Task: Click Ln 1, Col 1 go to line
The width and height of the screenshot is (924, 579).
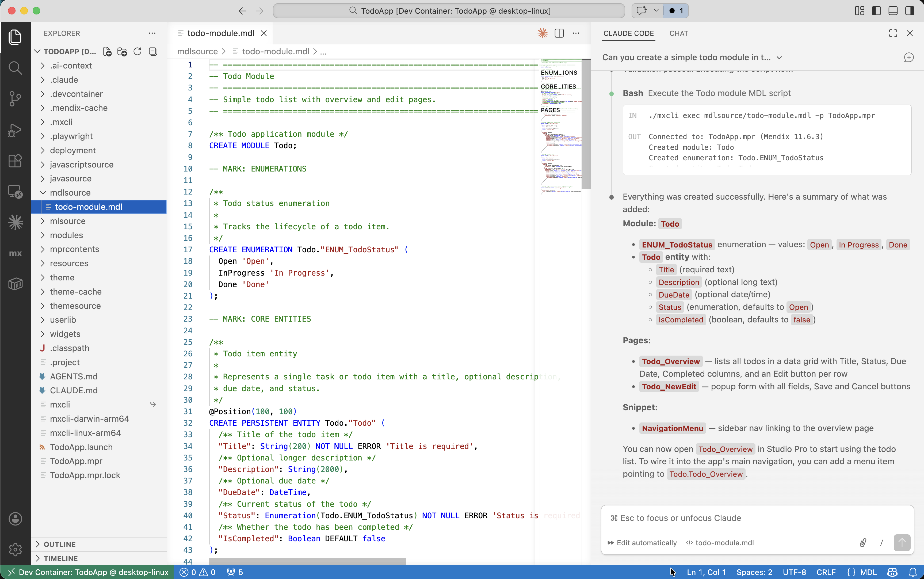Action: 706,572
